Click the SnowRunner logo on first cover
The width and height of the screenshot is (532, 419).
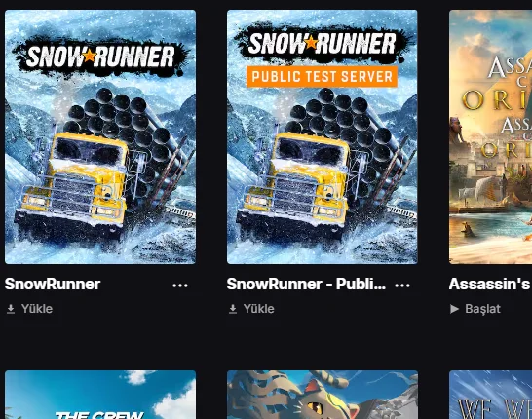[100, 57]
